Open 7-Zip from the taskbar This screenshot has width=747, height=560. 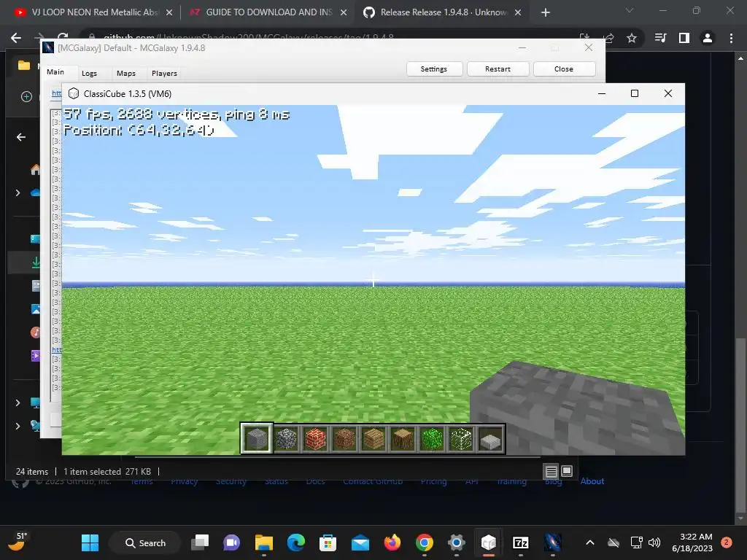pyautogui.click(x=521, y=542)
